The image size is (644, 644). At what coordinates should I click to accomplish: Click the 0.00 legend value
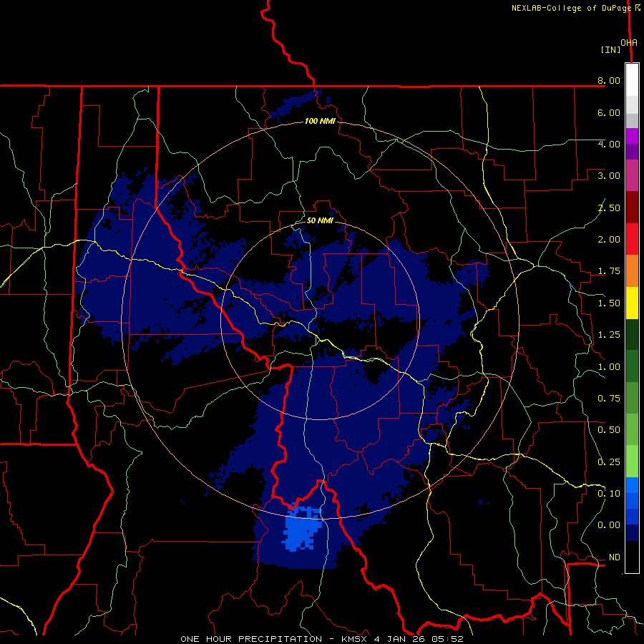click(609, 525)
